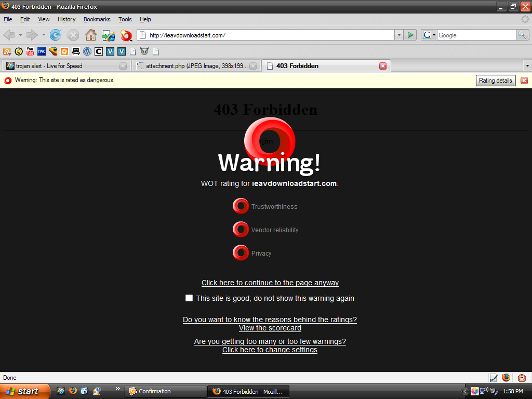The width and height of the screenshot is (532, 399).
Task: Click the 'View the scorecard' link
Action: [x=270, y=328]
